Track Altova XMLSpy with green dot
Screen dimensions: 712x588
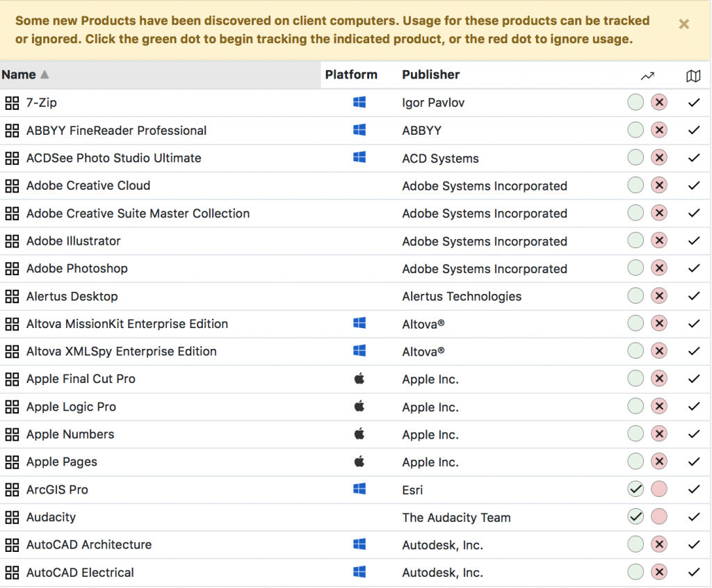[636, 351]
